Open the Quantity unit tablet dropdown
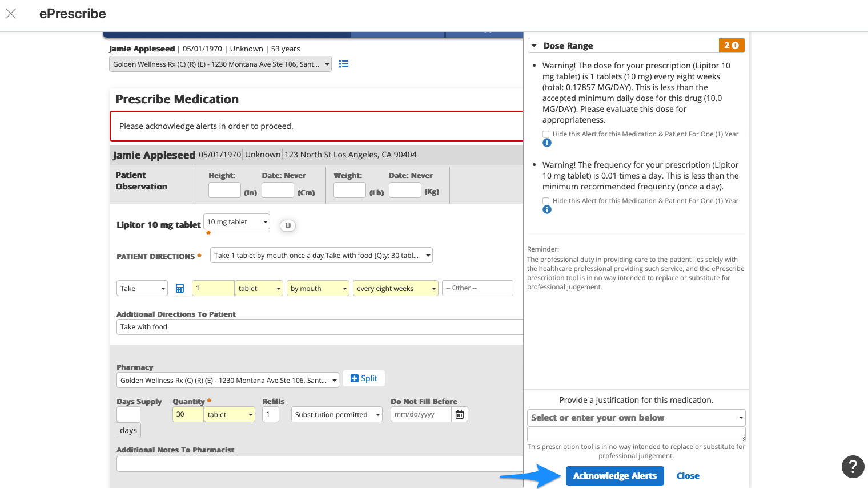This screenshot has height=489, width=868. click(230, 414)
